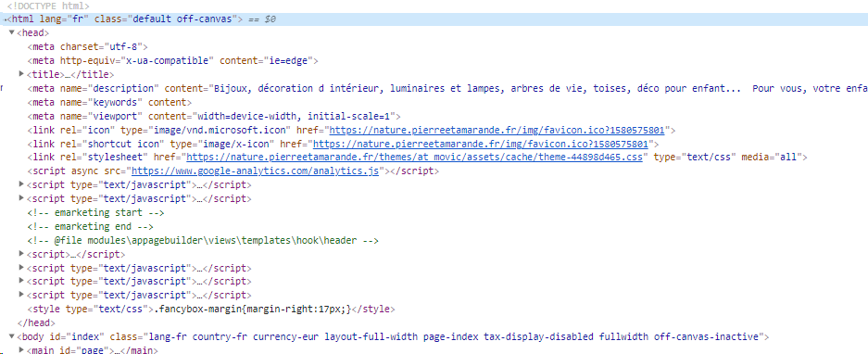Screen dimensions: 868x354
Task: Click the "image/vnd.microsoft.icon" type value
Action: click(220, 130)
